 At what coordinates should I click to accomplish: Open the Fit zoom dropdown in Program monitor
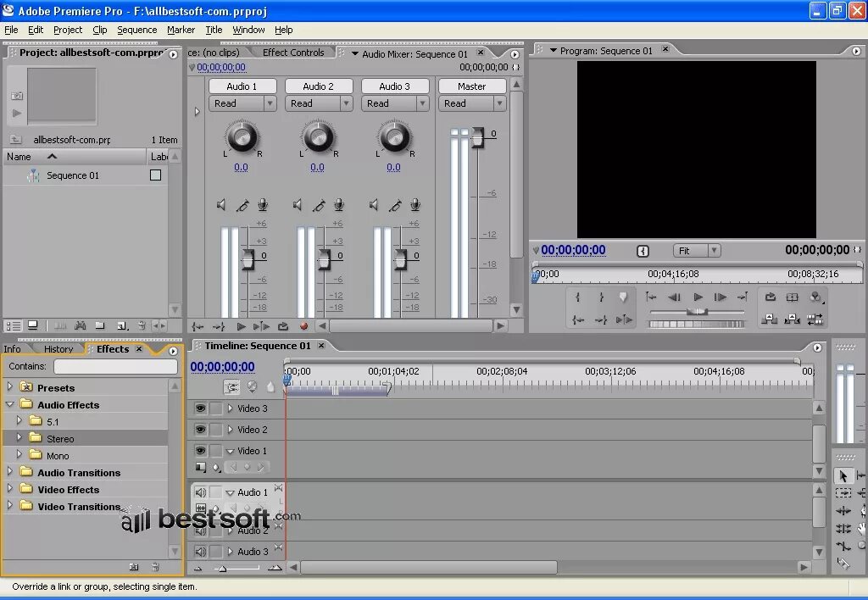tap(714, 250)
